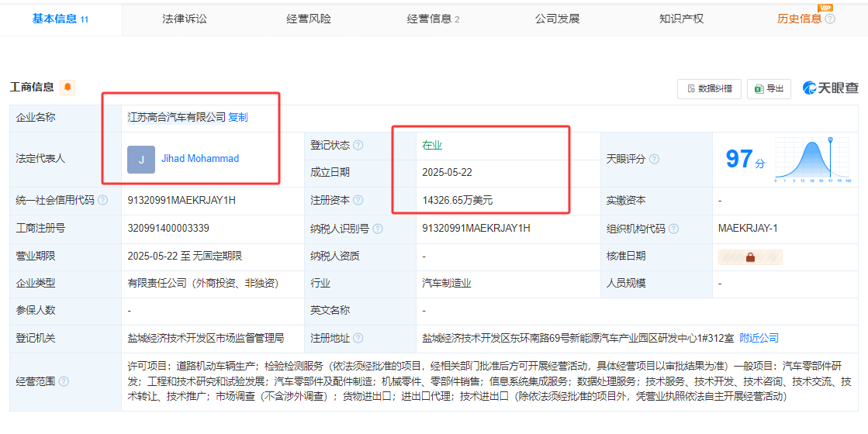Open the 法律诉讼 tab

[x=185, y=19]
